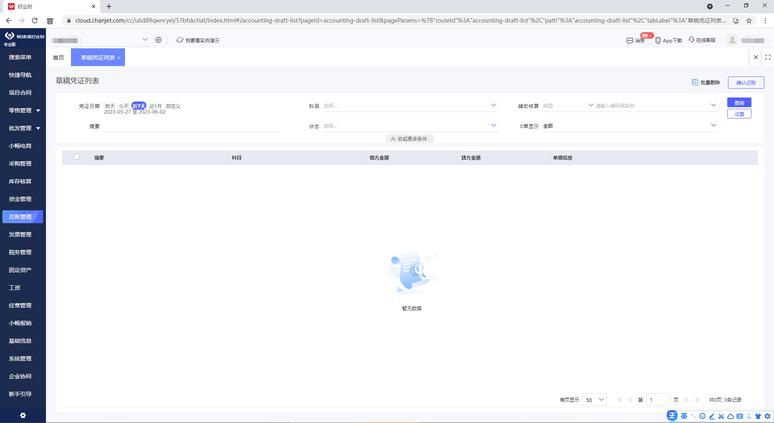Screen dimensions: 774x423
Task: Toggle fullscreen with the expand icon
Action: (x=768, y=57)
